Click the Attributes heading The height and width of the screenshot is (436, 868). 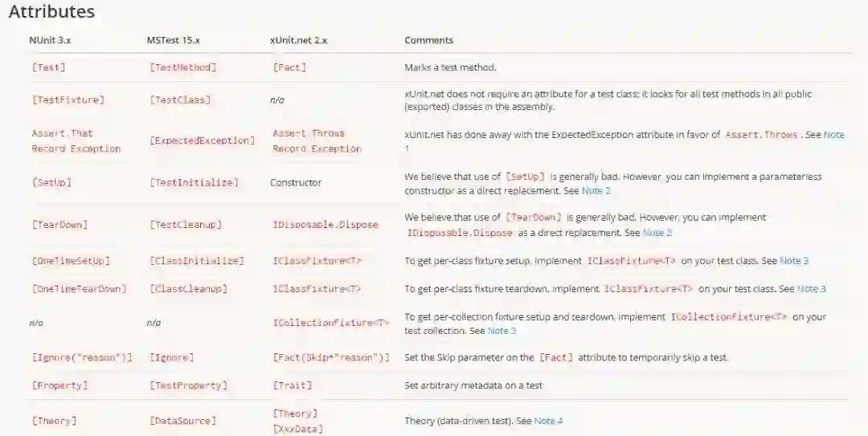(51, 12)
